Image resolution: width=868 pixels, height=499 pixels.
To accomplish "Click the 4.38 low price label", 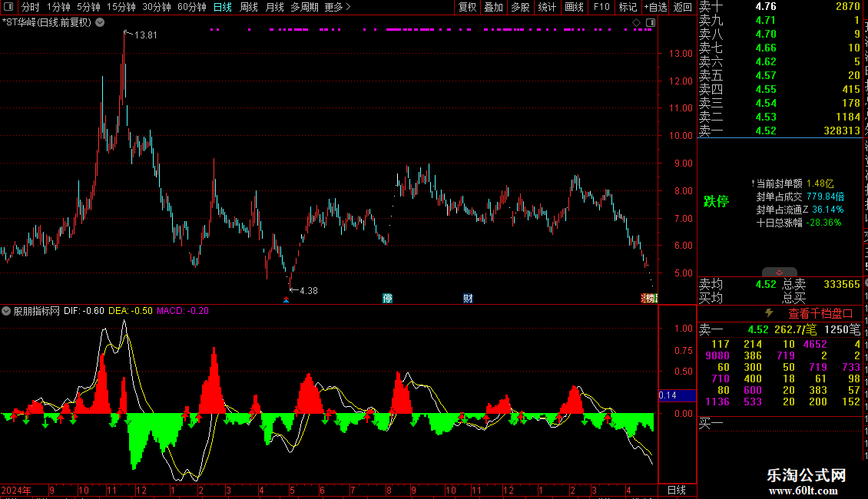I will (x=308, y=291).
